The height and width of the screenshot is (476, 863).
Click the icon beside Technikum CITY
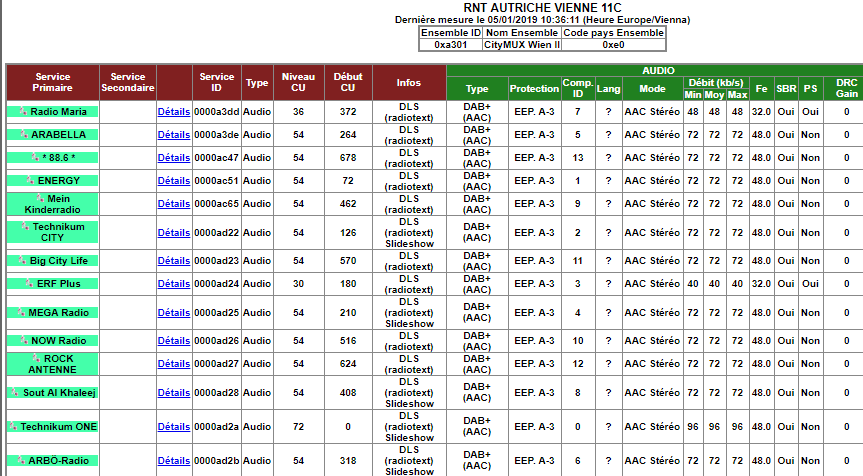(x=25, y=226)
